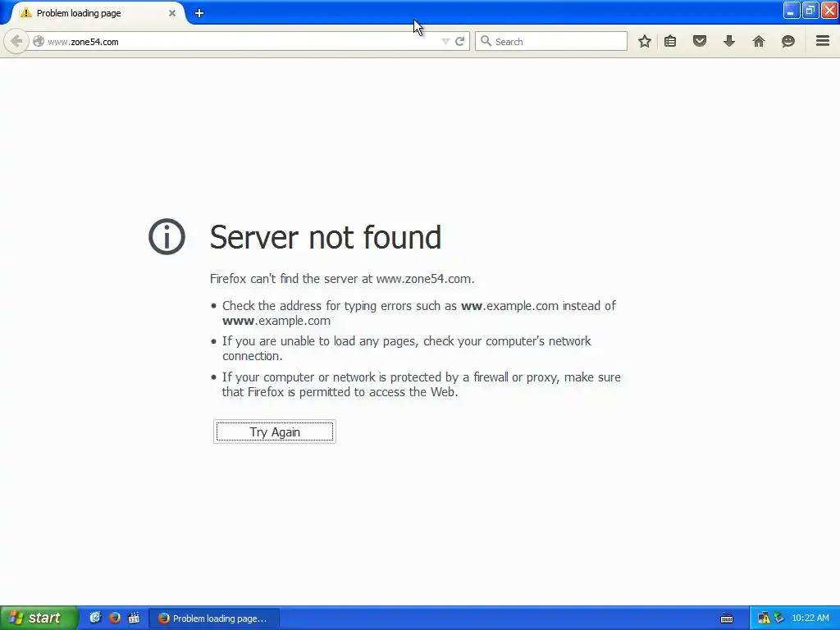Viewport: 840px width, 630px height.
Task: Click the firewall or proxy bullet text
Action: pyautogui.click(x=421, y=385)
